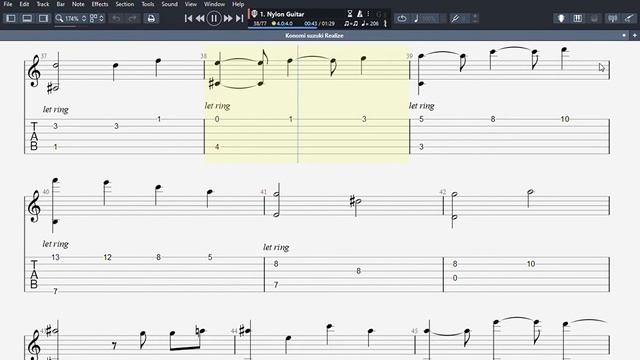Print the score

pos(151,18)
